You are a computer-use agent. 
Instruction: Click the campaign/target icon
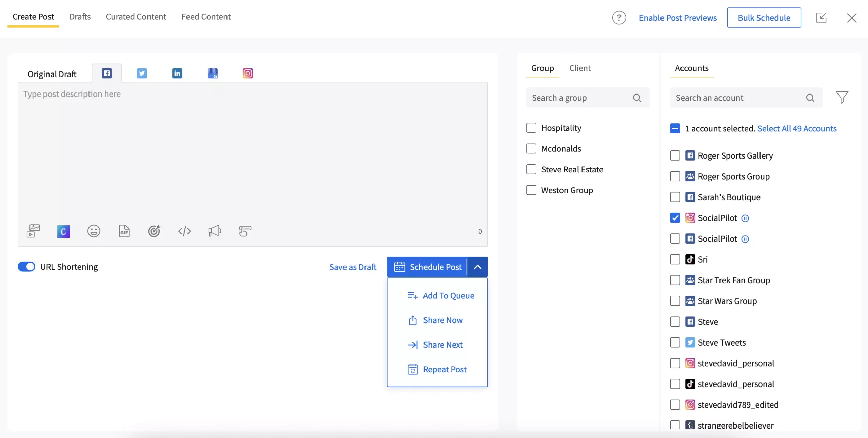click(154, 231)
